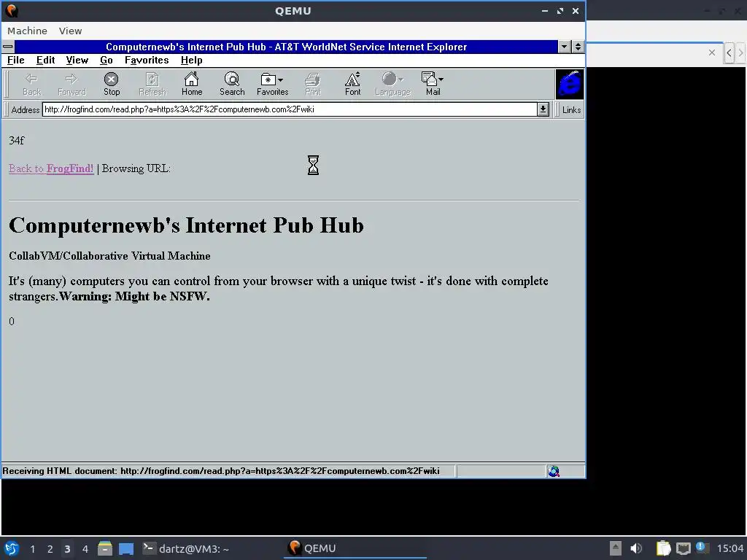
Task: Click the Back toolbar button
Action: coord(31,85)
